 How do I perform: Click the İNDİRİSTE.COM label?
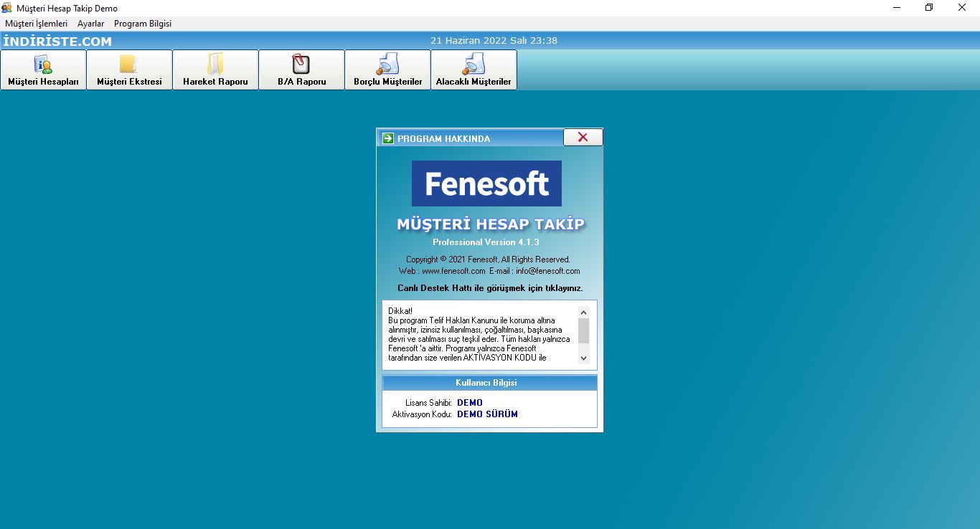(x=57, y=42)
